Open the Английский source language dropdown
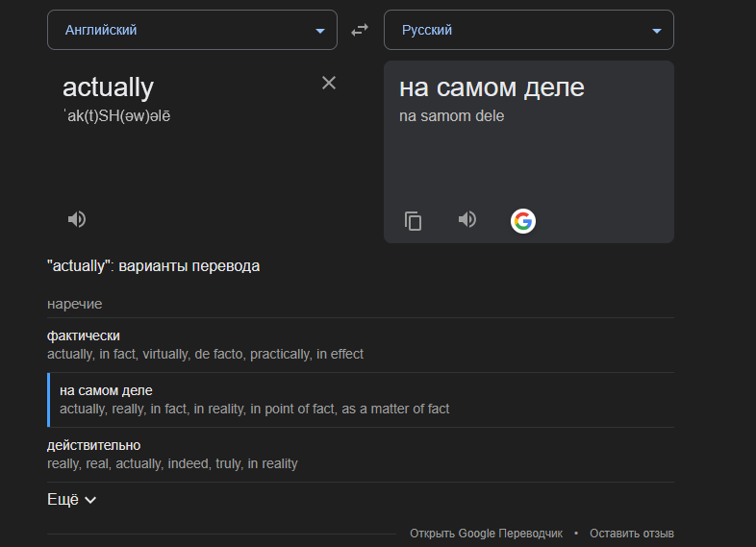756x547 pixels. [192, 30]
